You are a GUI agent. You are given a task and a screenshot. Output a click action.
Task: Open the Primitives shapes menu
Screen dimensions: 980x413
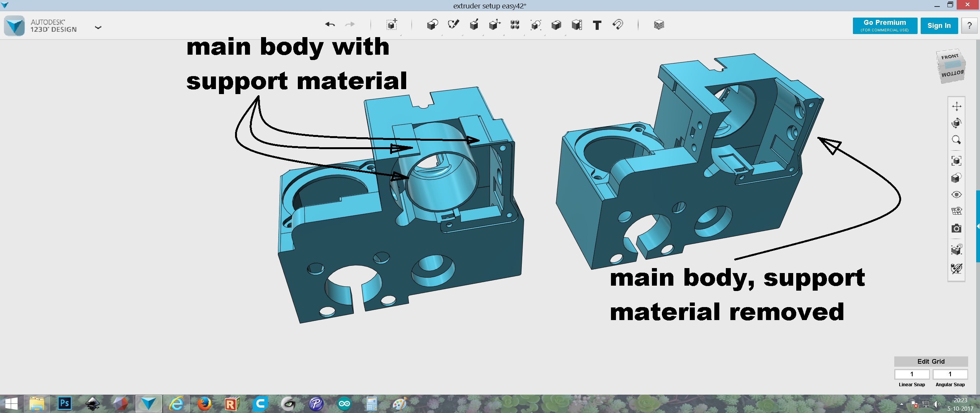pos(433,25)
